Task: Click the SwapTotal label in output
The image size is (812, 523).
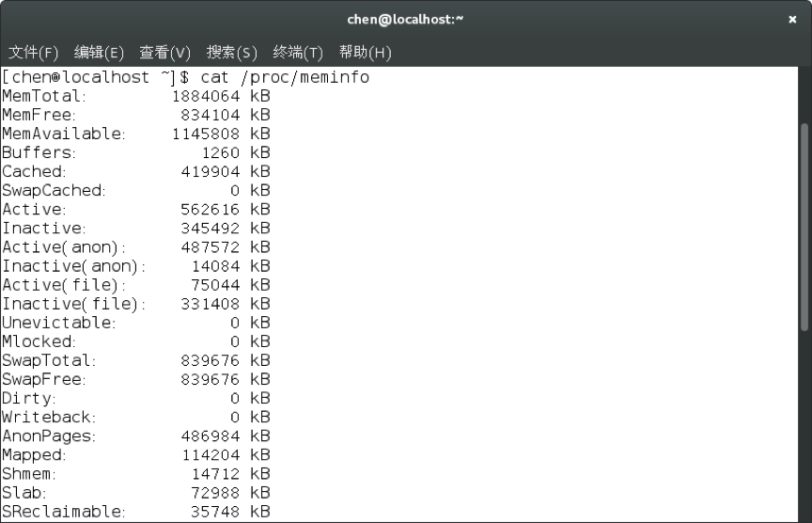Action: point(49,360)
